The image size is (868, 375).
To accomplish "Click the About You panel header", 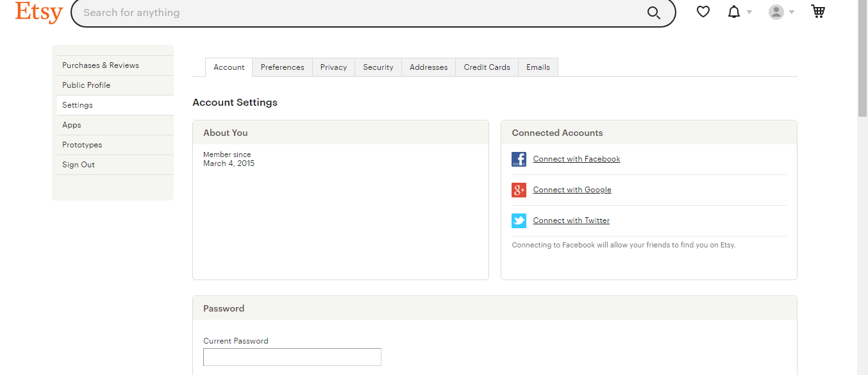I will point(340,133).
